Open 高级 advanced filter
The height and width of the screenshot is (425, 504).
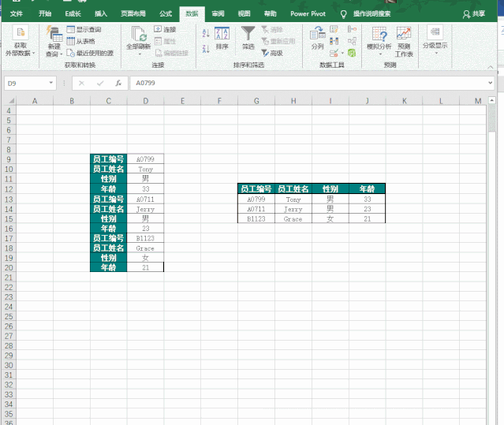272,53
